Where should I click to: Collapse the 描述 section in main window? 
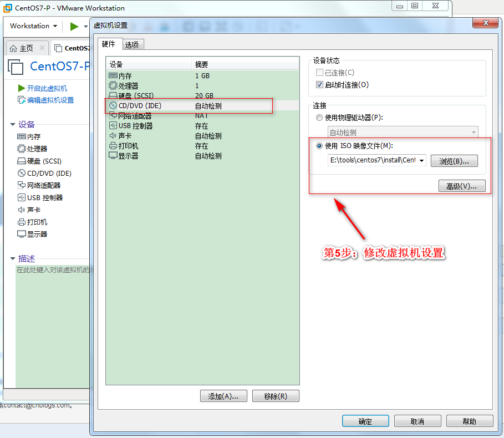pyautogui.click(x=13, y=258)
